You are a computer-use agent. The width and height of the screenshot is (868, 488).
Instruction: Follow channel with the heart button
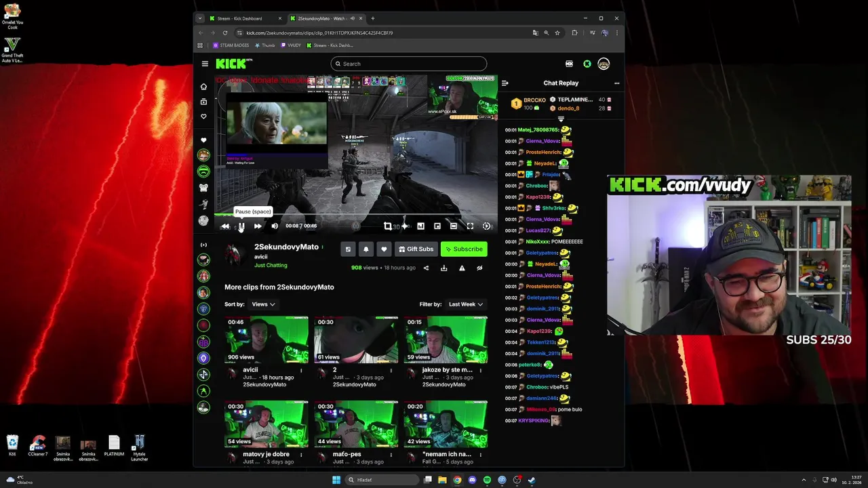click(x=384, y=249)
